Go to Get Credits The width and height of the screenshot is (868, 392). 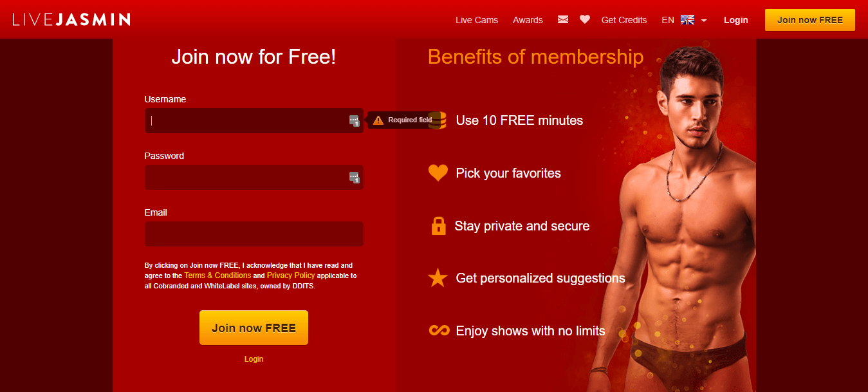[x=624, y=20]
